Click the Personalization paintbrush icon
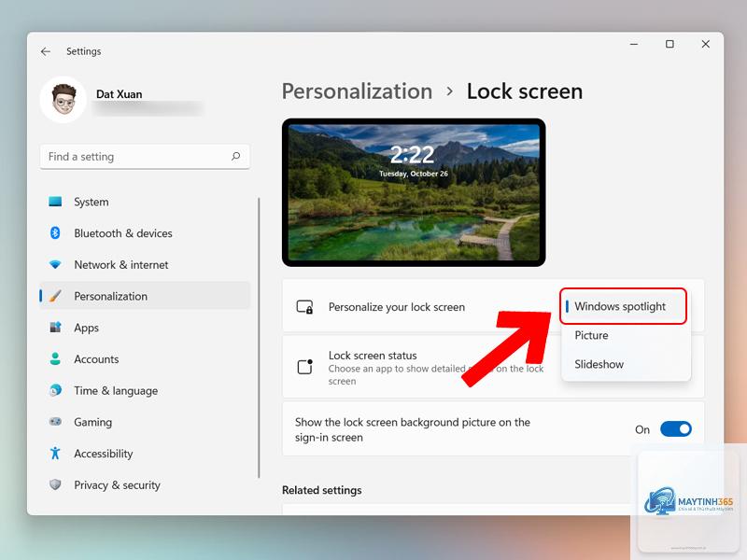Viewport: 747px width, 560px height. point(55,296)
